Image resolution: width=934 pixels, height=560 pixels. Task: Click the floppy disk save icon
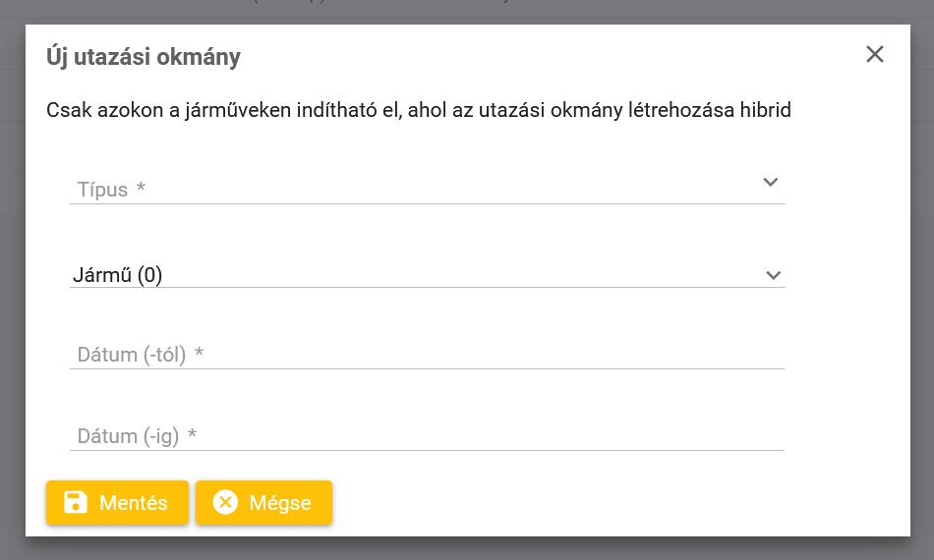76,502
